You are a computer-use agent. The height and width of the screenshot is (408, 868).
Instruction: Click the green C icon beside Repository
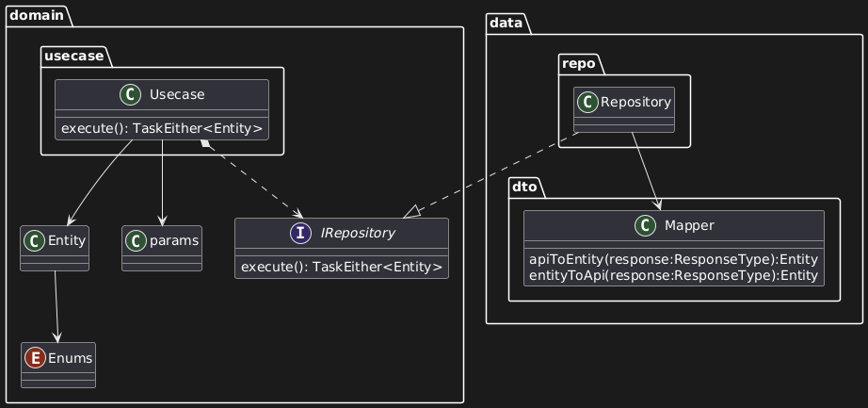pyautogui.click(x=587, y=103)
